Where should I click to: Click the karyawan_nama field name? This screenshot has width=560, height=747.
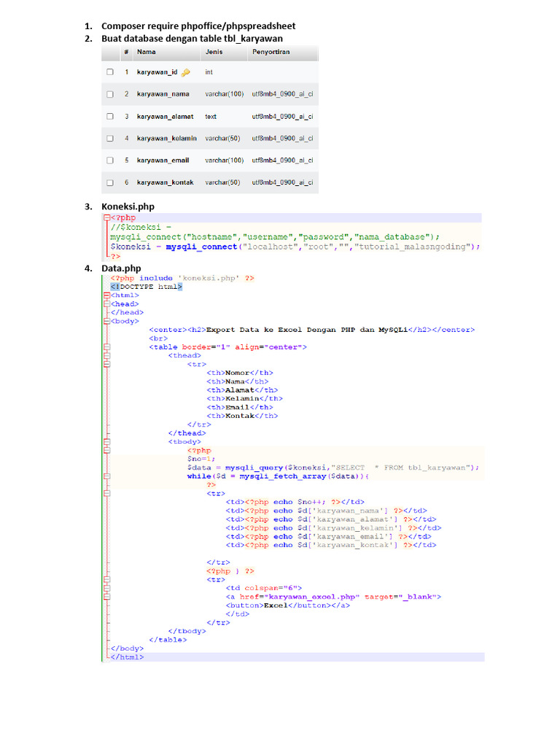pos(163,94)
